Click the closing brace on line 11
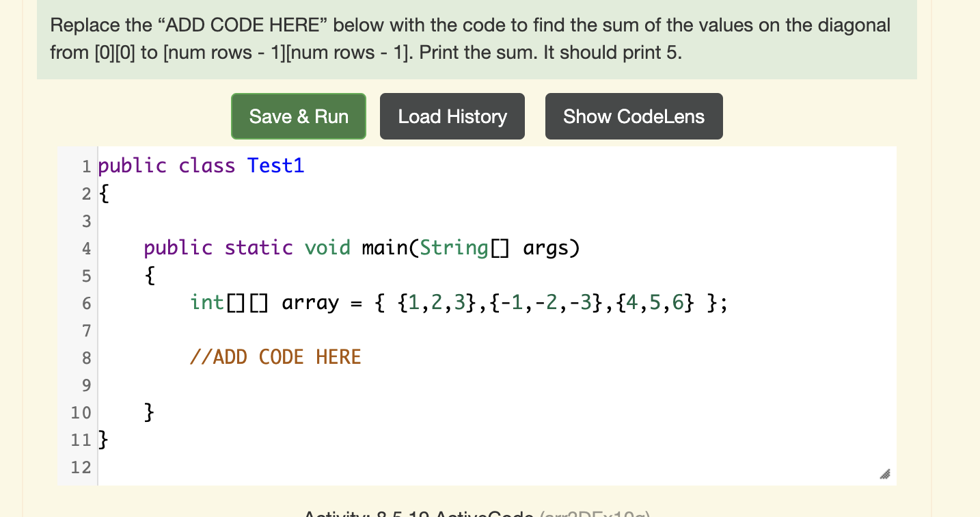Viewport: 980px width, 517px height. coord(103,439)
